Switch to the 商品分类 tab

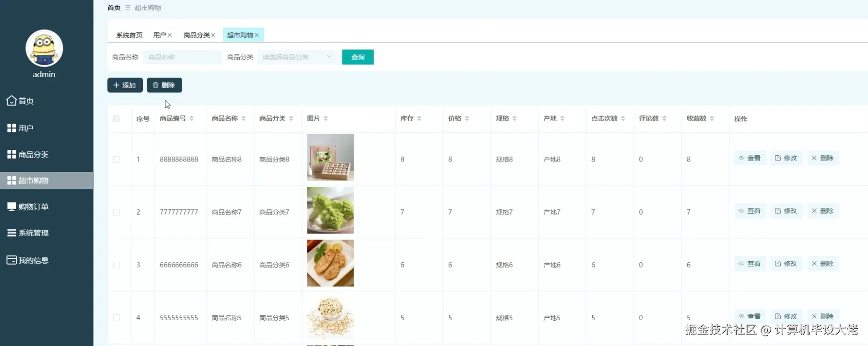coord(197,35)
